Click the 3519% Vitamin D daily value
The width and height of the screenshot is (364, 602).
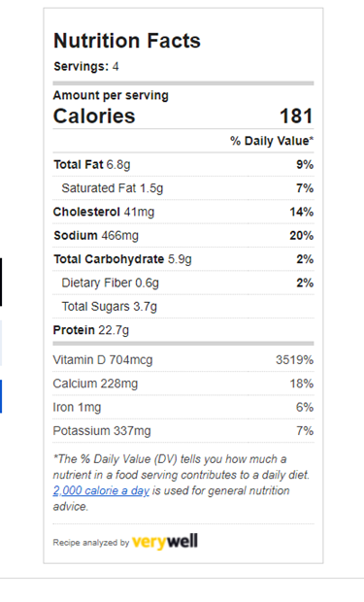(294, 360)
